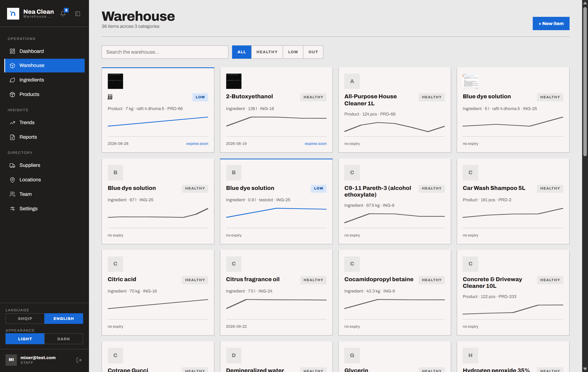The height and width of the screenshot is (372, 588).
Task: Open the 2-Butoxyethanol card title
Action: click(x=249, y=97)
